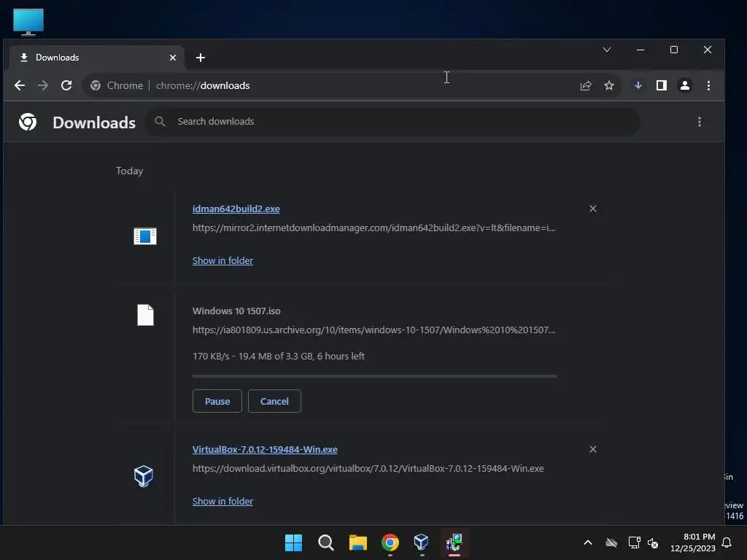Open idman mirror2 source URL
747x560 pixels.
pos(374,227)
